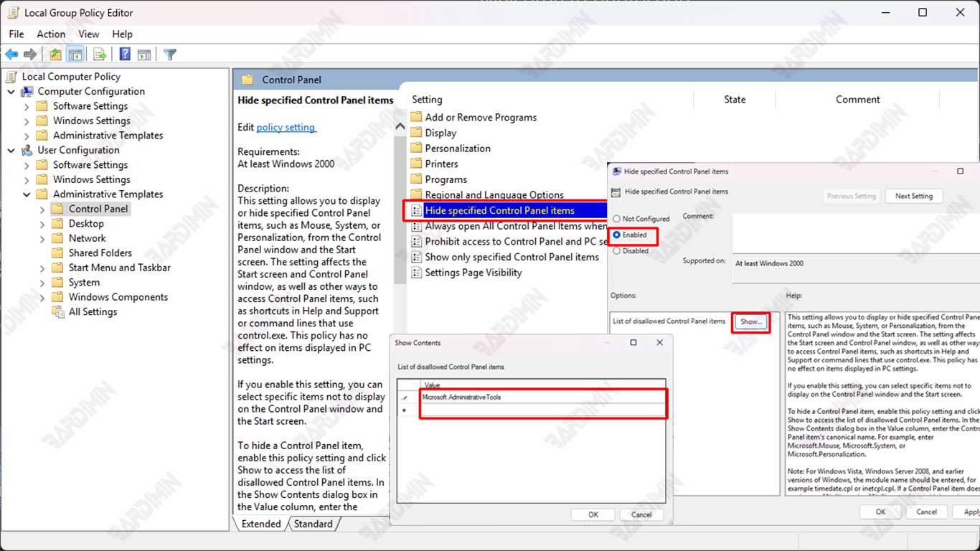Click the Filter funnel toolbar icon
The image size is (980, 551).
(170, 55)
